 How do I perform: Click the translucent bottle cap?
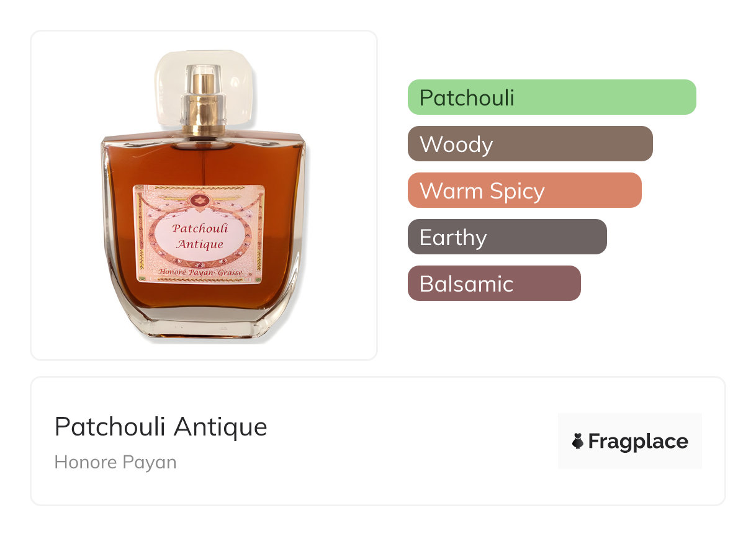click(204, 90)
